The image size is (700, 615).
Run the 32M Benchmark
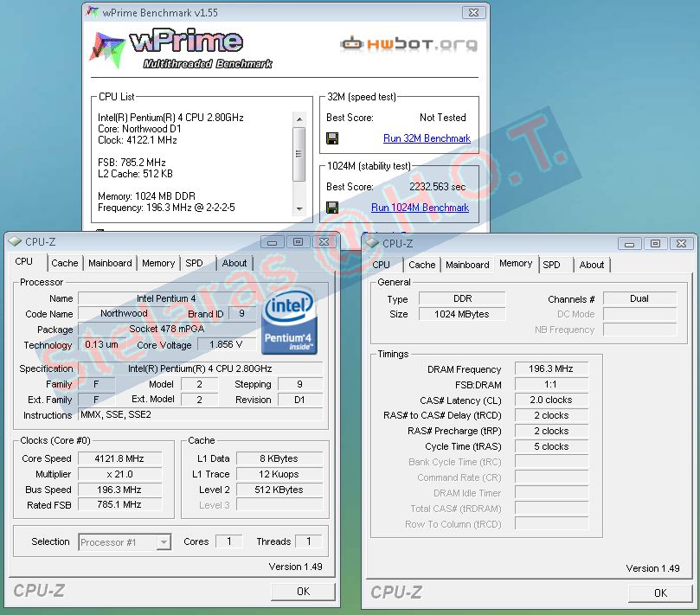click(x=427, y=138)
